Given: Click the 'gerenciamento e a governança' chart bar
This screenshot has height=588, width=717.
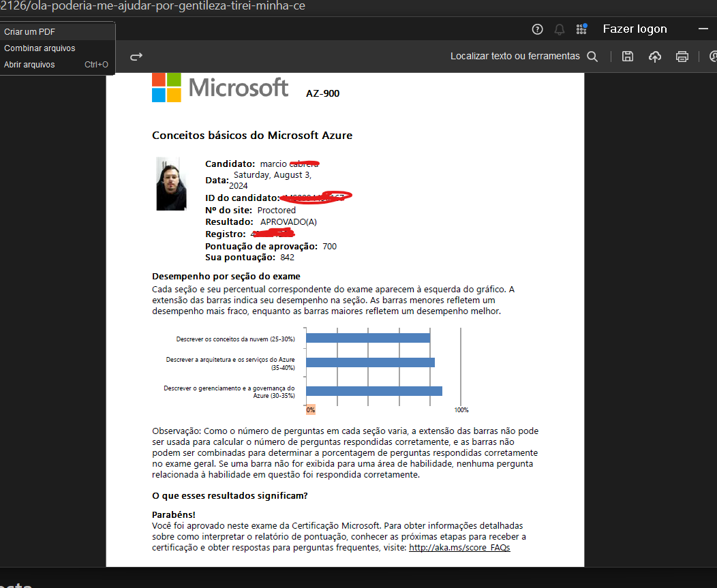Looking at the screenshot, I should [x=373, y=391].
